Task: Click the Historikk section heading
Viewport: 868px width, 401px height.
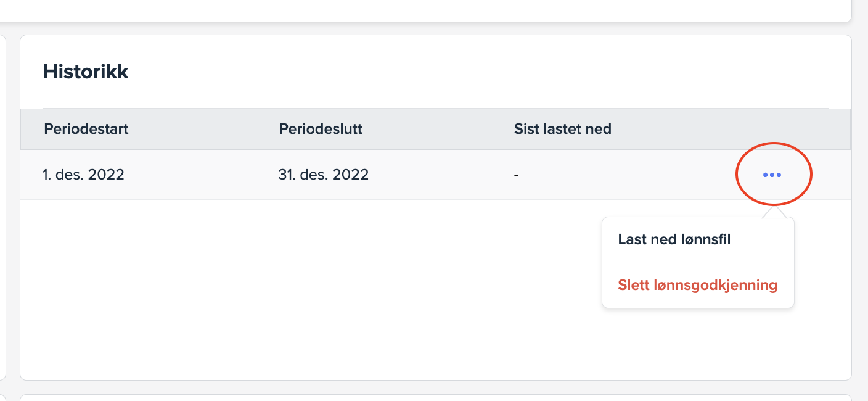Action: pos(86,72)
